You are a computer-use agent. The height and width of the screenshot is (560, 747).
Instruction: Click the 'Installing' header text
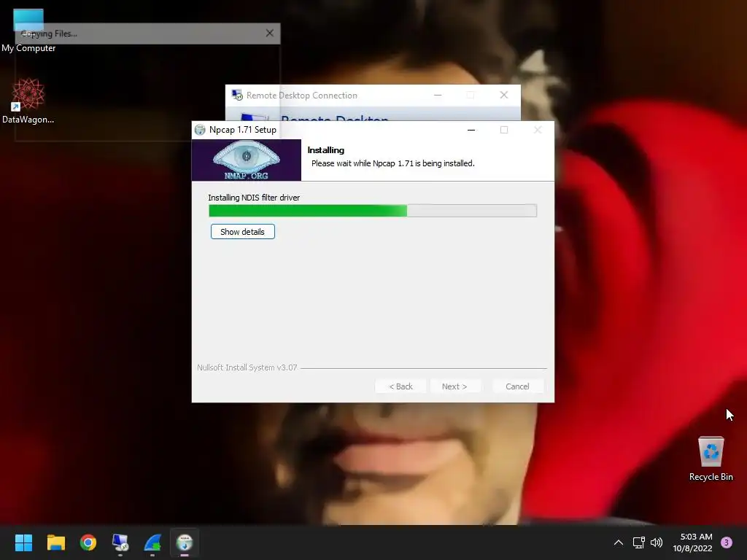click(326, 150)
